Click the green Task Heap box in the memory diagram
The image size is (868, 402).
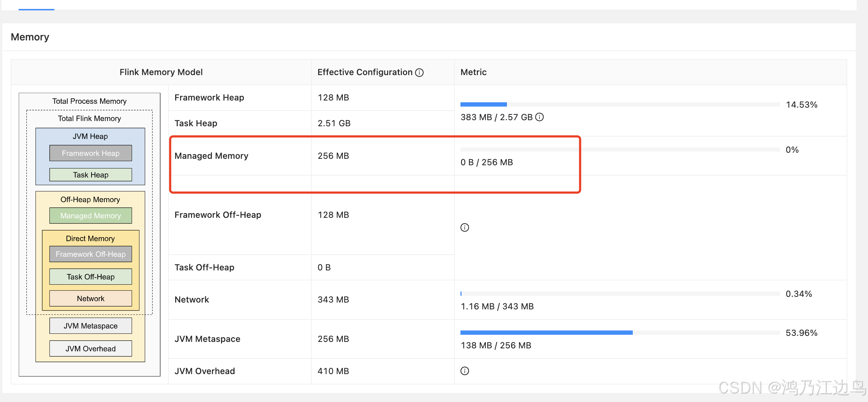point(90,175)
